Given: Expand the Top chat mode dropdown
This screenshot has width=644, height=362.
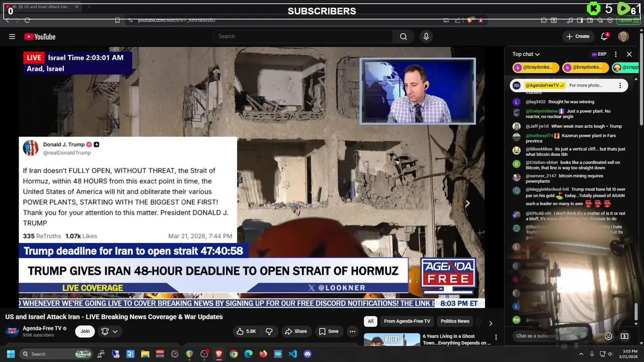Looking at the screenshot, I should coord(526,54).
